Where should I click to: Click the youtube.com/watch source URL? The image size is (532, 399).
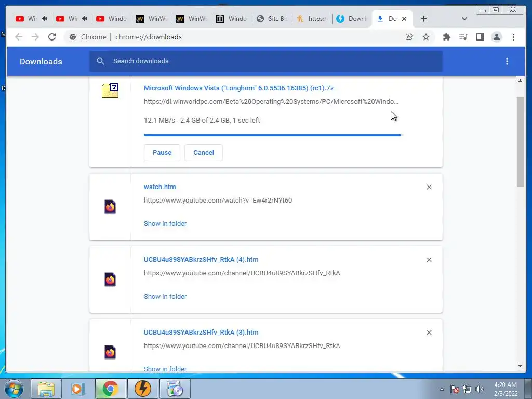(x=218, y=201)
